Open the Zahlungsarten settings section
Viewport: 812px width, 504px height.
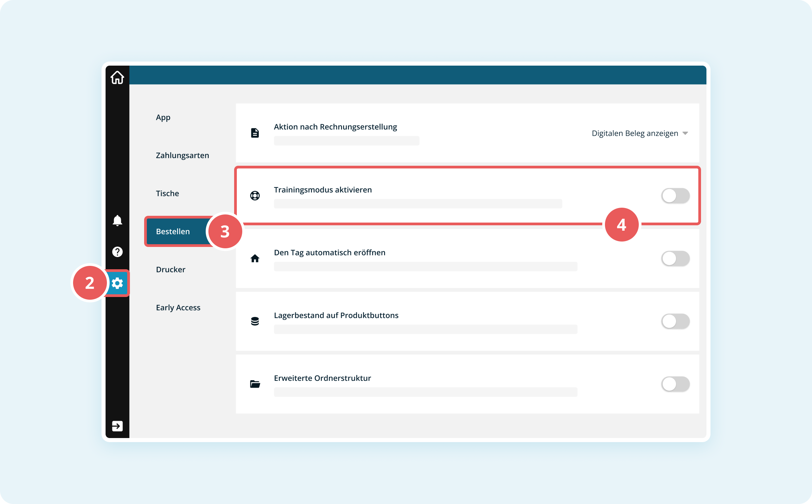click(182, 155)
